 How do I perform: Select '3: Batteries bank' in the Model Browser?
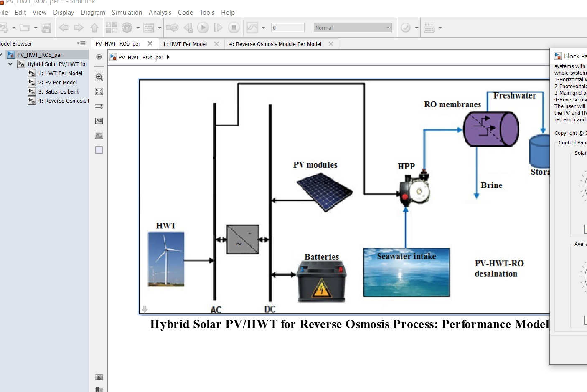click(58, 91)
